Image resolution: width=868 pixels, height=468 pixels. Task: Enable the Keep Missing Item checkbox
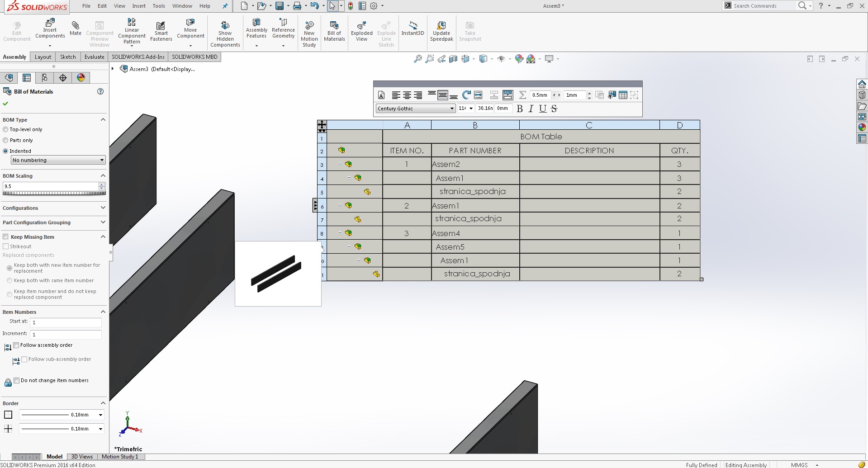6,237
